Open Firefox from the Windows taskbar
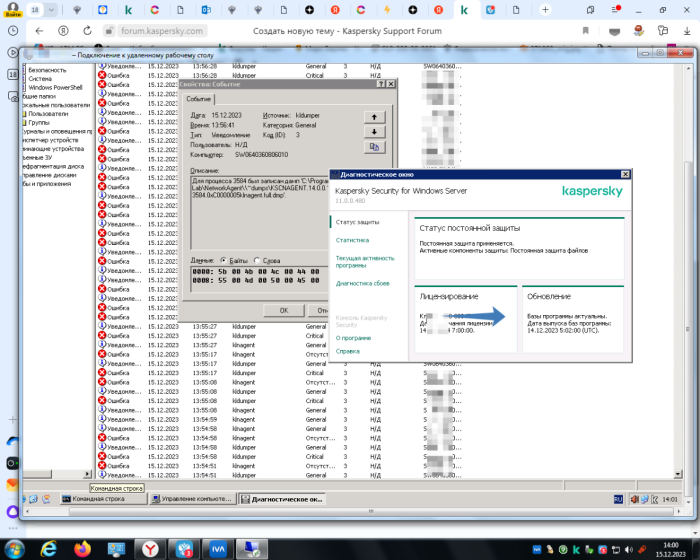The width and height of the screenshot is (700, 560). click(x=82, y=549)
